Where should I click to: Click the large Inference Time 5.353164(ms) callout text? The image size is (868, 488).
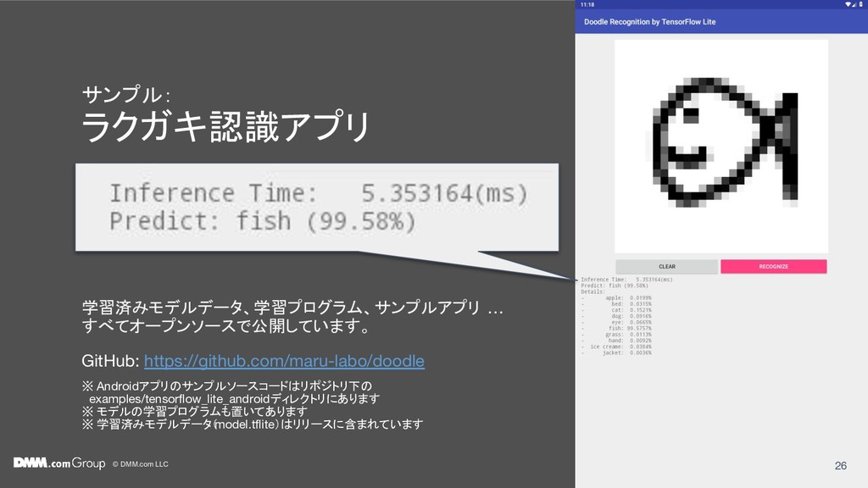coord(319,193)
